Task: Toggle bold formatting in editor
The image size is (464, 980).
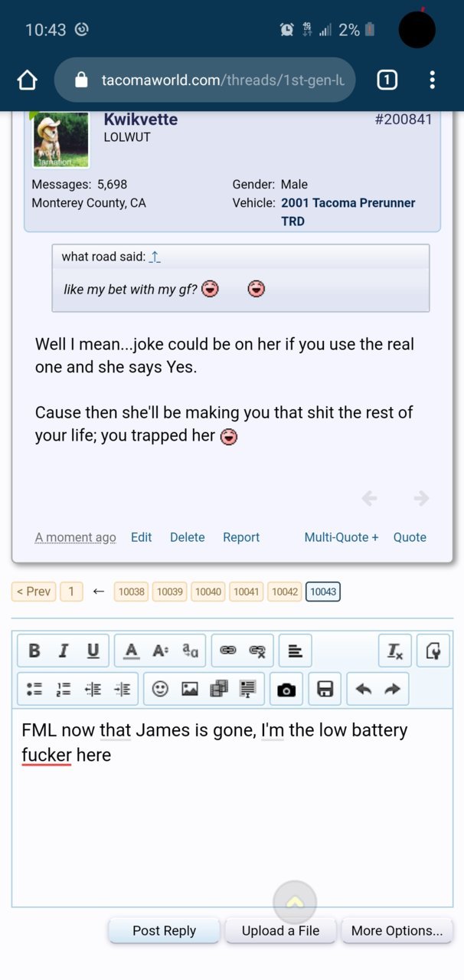Action: click(x=34, y=651)
